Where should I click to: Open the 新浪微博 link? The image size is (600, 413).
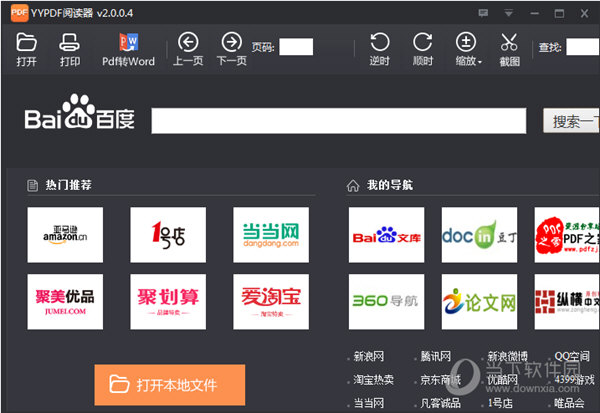pos(507,356)
